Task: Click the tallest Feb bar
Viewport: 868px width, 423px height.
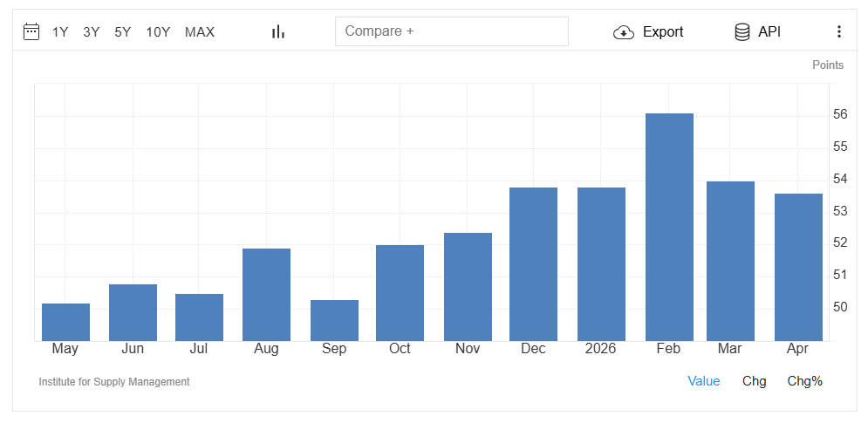Action: pyautogui.click(x=669, y=227)
